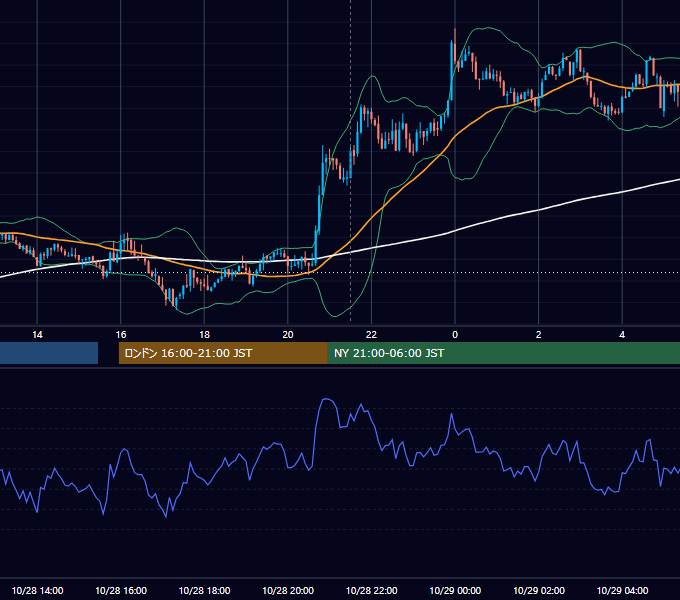Click the hour label 0 on price chart axis
This screenshot has height=600, width=680.
coord(455,335)
